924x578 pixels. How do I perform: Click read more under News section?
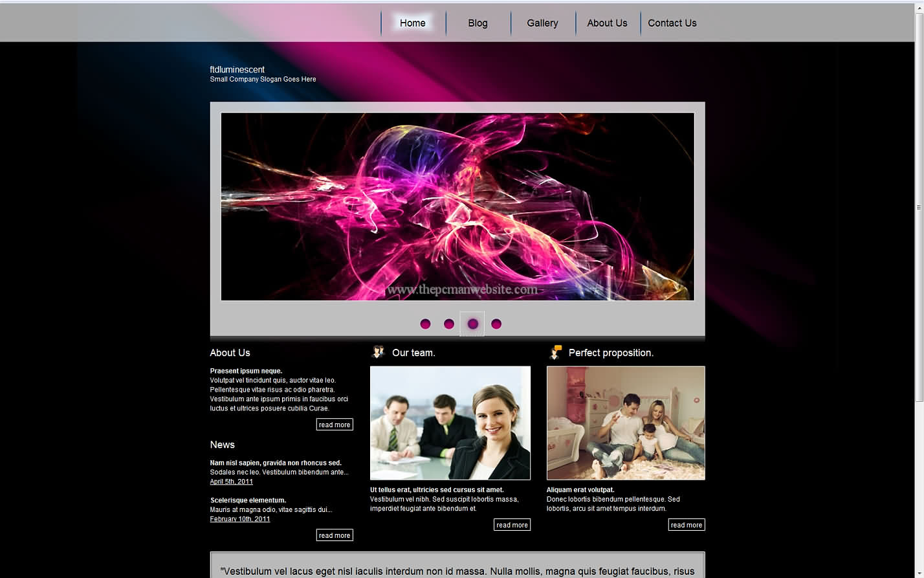(x=335, y=535)
